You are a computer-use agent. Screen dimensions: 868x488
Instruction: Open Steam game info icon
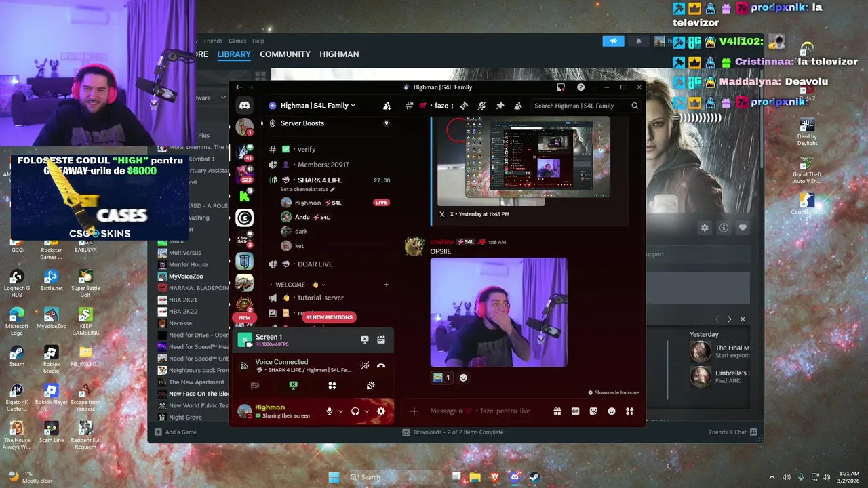(724, 228)
